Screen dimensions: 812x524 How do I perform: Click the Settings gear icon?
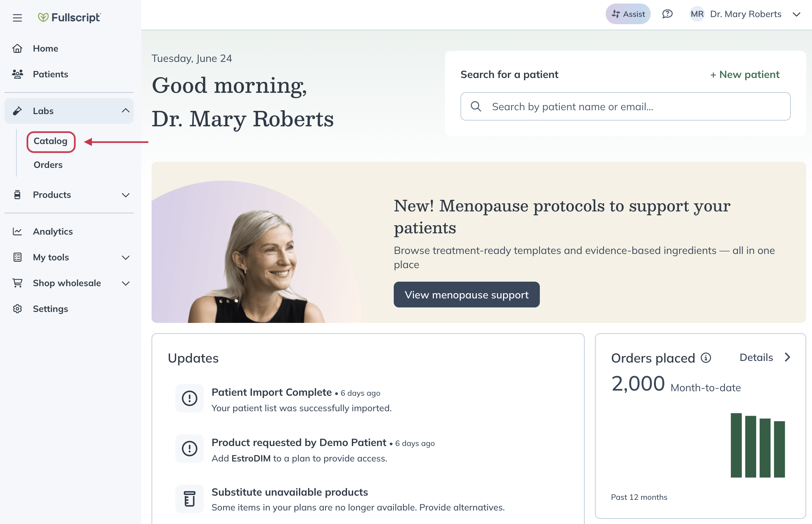pos(17,309)
